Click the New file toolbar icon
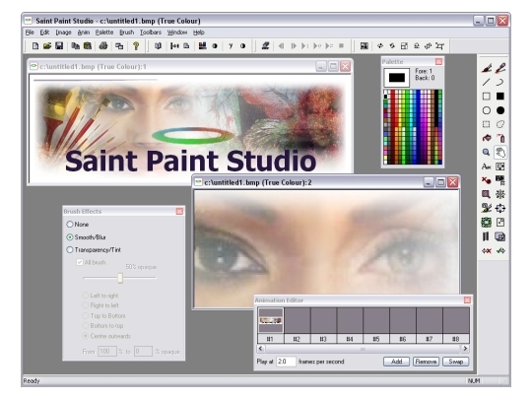The height and width of the screenshot is (399, 532). [x=35, y=45]
